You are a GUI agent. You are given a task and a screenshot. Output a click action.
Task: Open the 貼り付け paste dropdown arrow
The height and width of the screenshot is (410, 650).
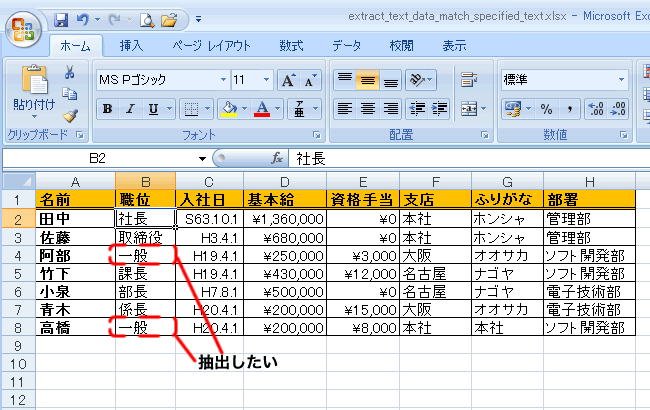34,116
